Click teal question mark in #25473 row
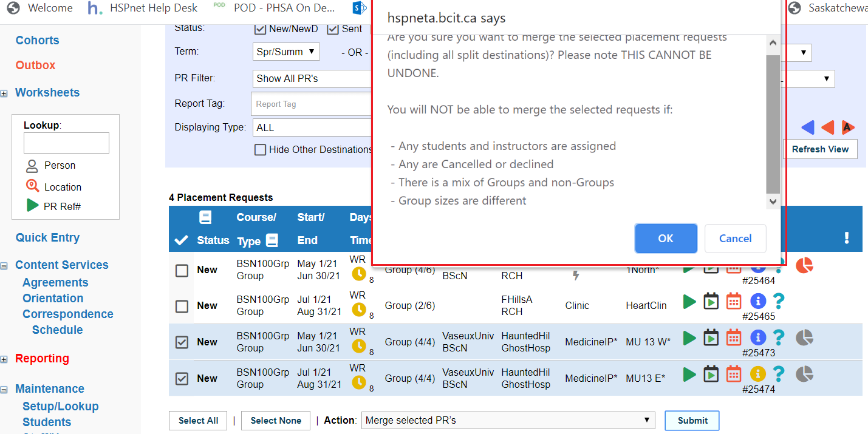The height and width of the screenshot is (434, 868). tap(779, 338)
